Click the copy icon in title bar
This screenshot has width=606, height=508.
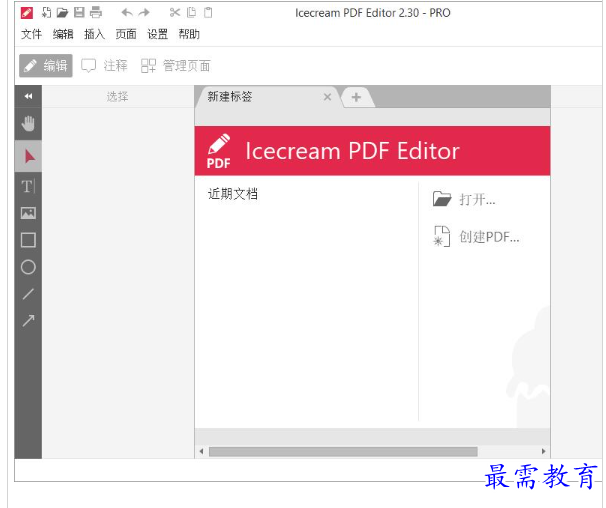[x=191, y=13]
